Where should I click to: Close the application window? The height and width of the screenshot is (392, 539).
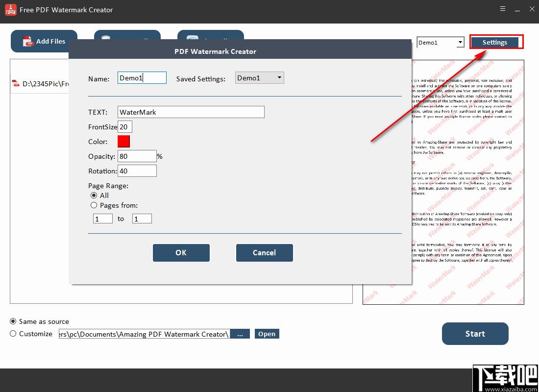(x=532, y=9)
